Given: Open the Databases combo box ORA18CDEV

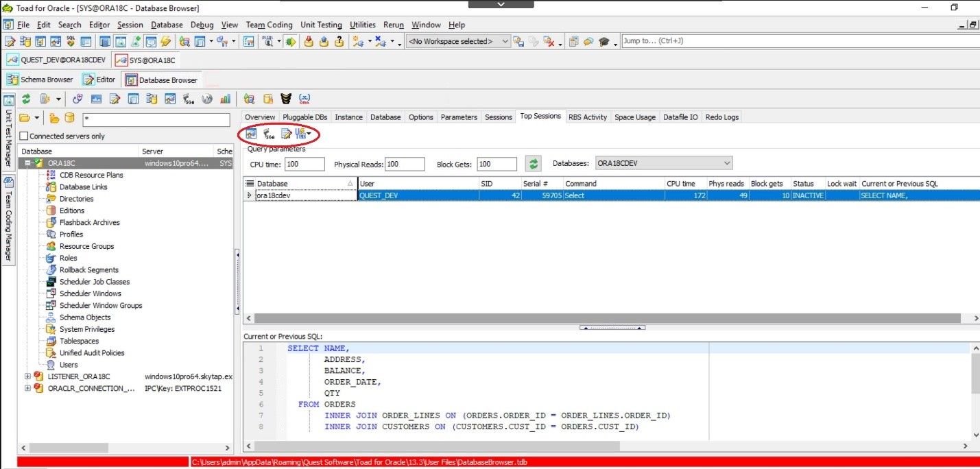Looking at the screenshot, I should 664,163.
